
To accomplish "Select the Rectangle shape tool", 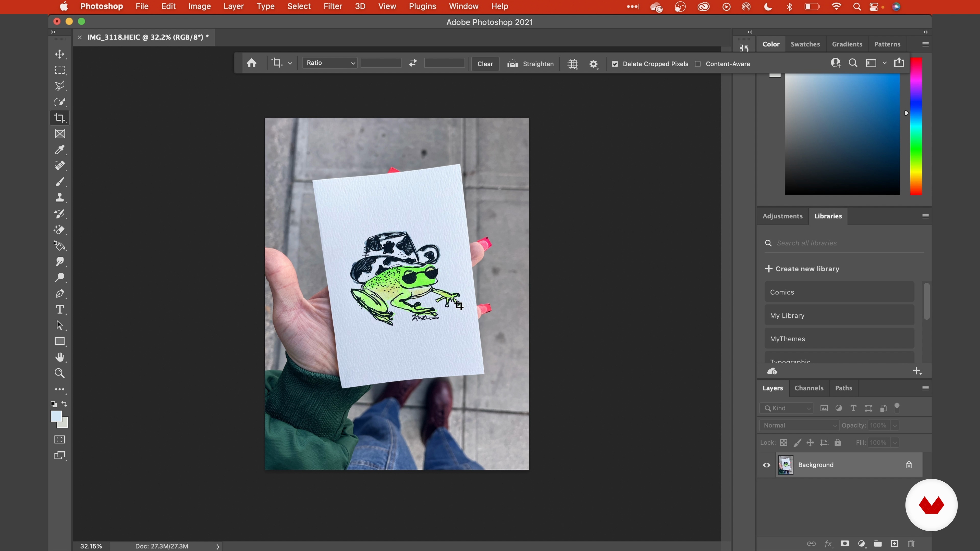I will tap(60, 342).
